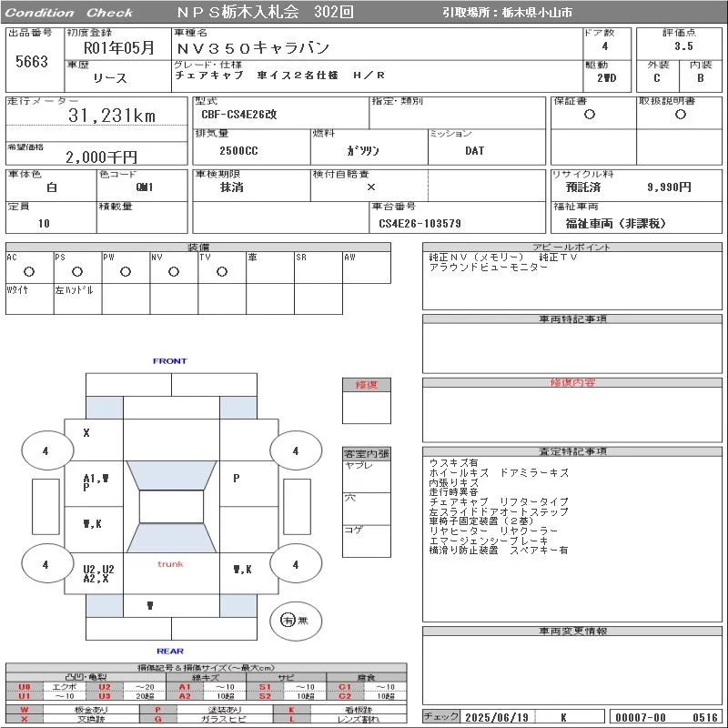This screenshot has height=728, width=728.
Task: Select the エマージェンシーブレーキ note
Action: click(489, 541)
